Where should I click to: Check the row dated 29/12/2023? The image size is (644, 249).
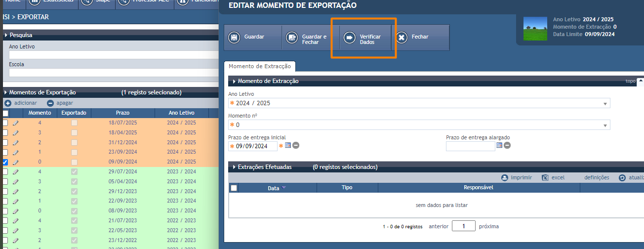(x=5, y=191)
